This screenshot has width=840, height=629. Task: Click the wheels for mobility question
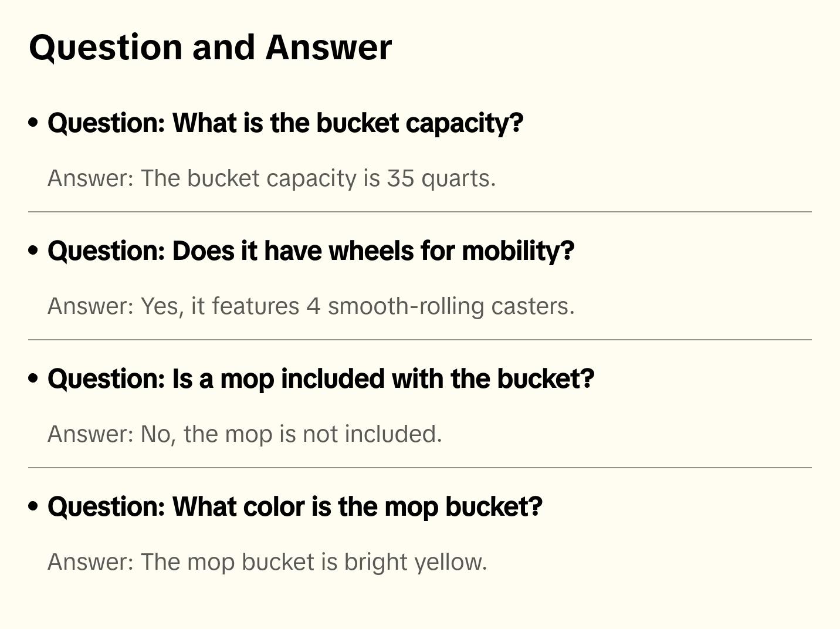[311, 251]
